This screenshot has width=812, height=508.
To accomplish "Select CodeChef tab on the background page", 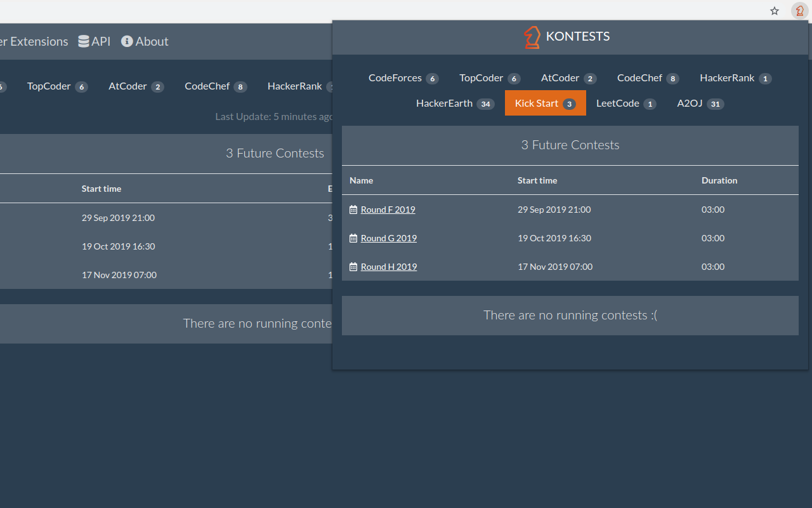I will (x=216, y=86).
